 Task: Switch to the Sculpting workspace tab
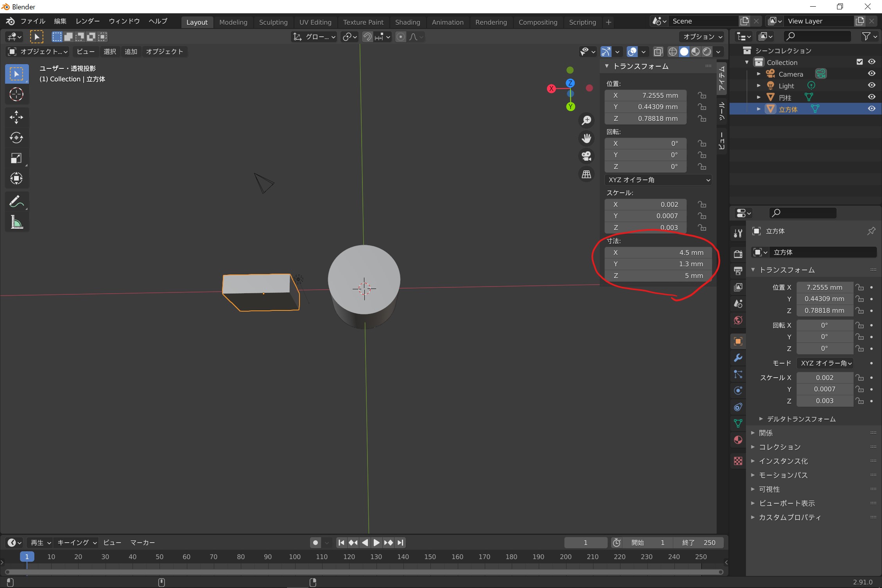[273, 22]
